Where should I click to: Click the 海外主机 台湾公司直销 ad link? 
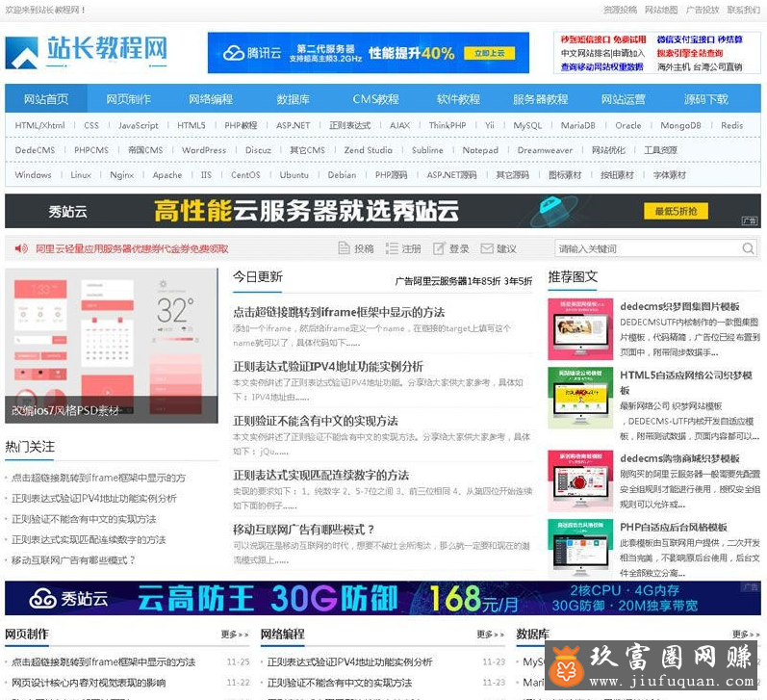[700, 66]
